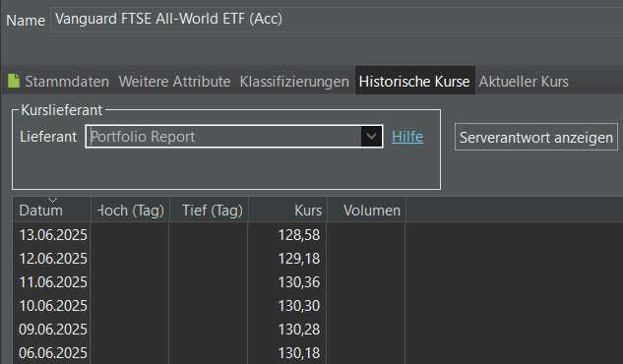Viewport: 623px width, 364px height.
Task: Open the Stammdaten tab
Action: point(67,82)
